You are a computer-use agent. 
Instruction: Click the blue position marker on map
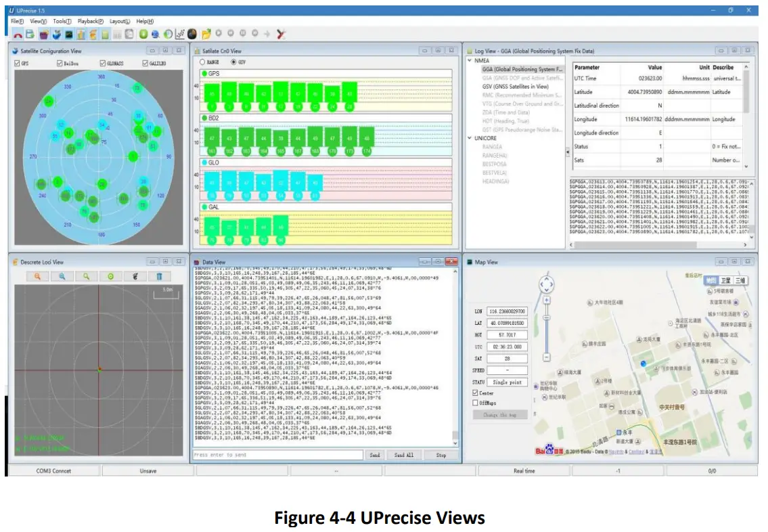(643, 363)
